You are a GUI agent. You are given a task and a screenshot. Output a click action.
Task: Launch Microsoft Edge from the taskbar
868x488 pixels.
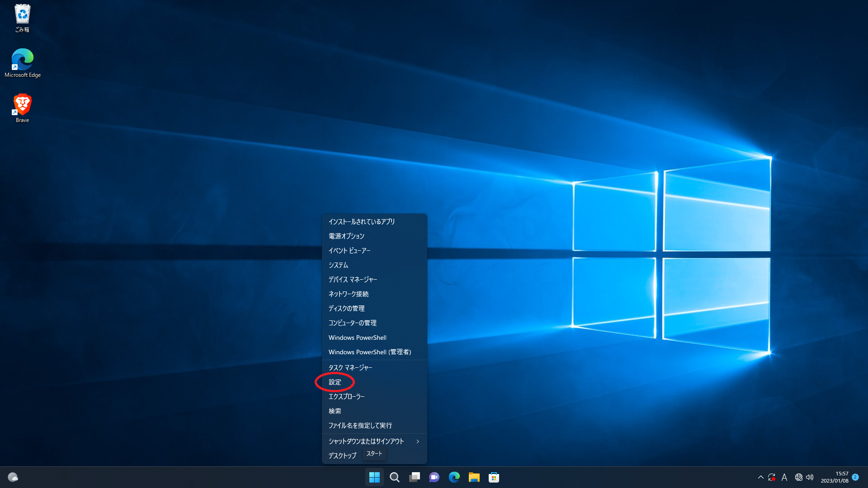tap(454, 477)
